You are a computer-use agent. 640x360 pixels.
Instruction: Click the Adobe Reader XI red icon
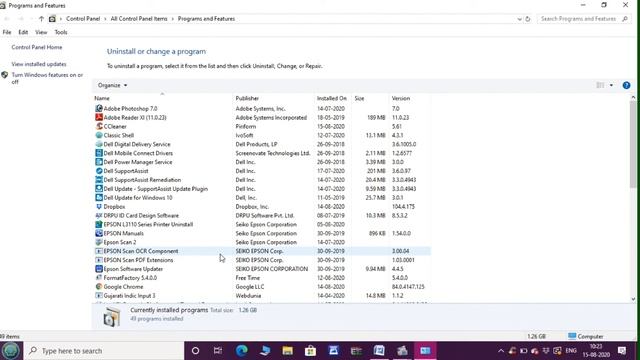click(99, 118)
